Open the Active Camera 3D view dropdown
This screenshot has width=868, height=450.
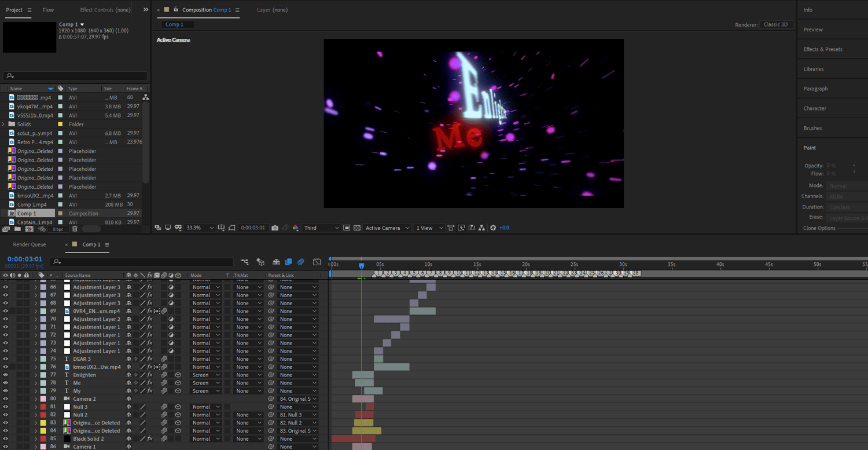pyautogui.click(x=388, y=228)
